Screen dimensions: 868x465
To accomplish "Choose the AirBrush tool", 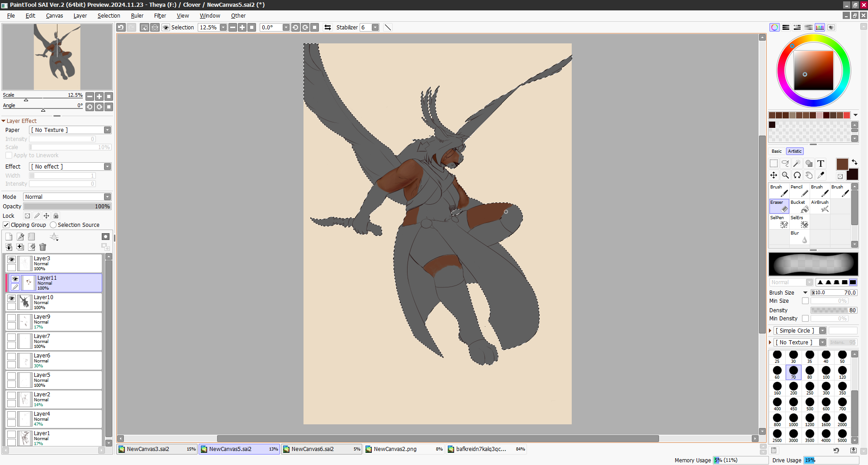I will click(820, 206).
